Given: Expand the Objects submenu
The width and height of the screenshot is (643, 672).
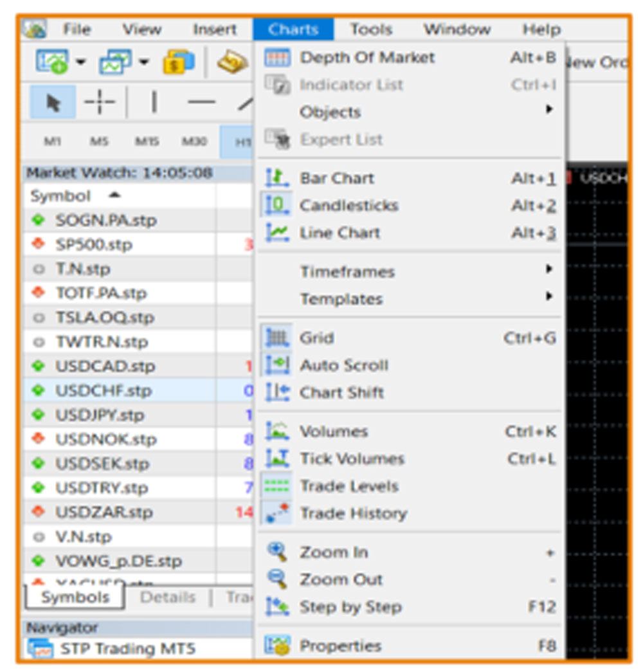Looking at the screenshot, I should tap(410, 112).
